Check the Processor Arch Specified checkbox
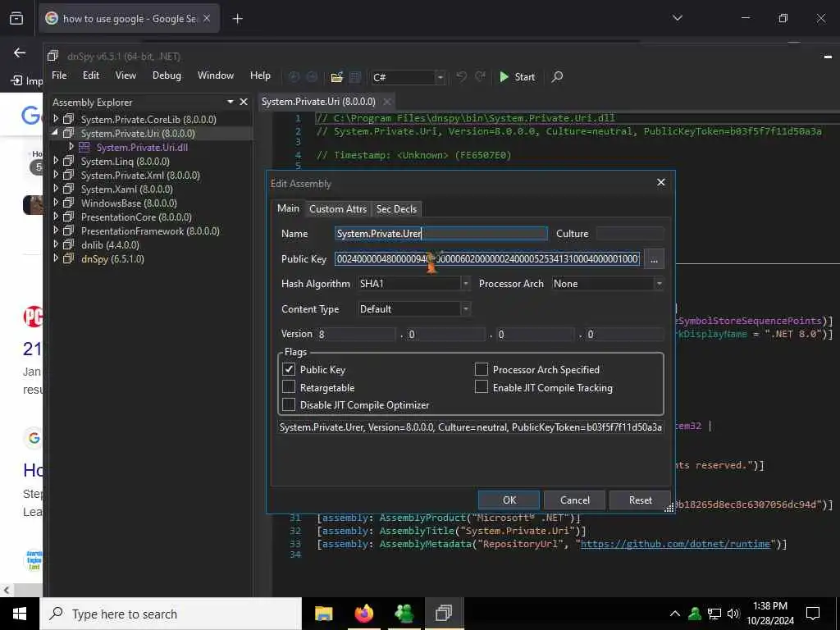 coord(481,369)
